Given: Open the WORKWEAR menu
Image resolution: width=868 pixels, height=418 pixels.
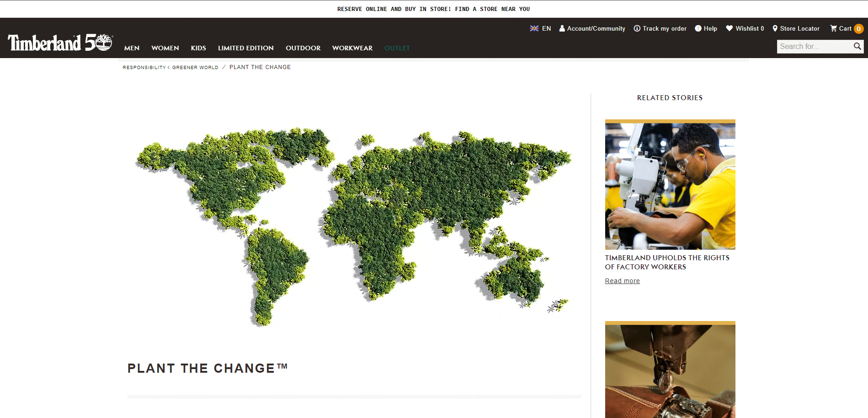Looking at the screenshot, I should [352, 48].
